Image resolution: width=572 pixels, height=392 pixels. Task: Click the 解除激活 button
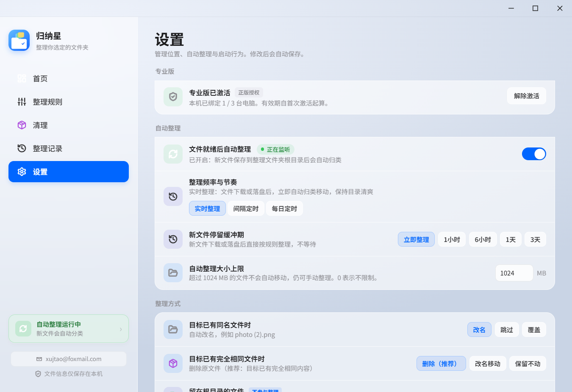click(x=527, y=96)
